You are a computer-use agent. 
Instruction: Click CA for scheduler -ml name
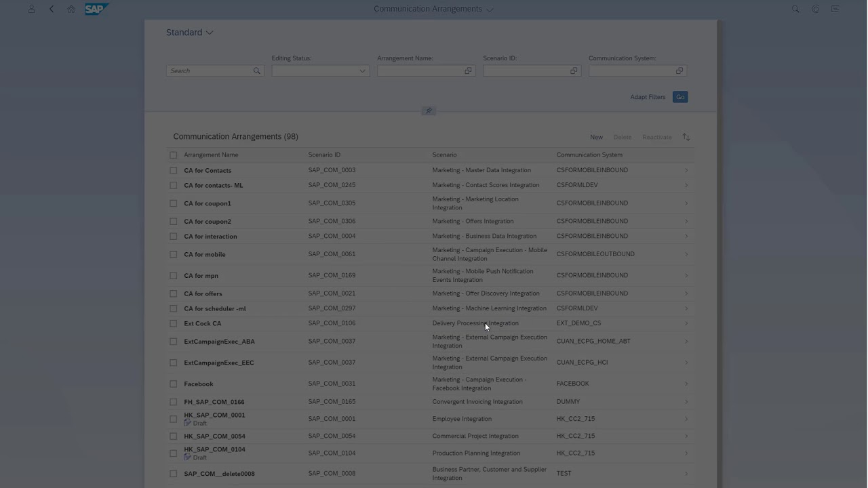point(215,308)
